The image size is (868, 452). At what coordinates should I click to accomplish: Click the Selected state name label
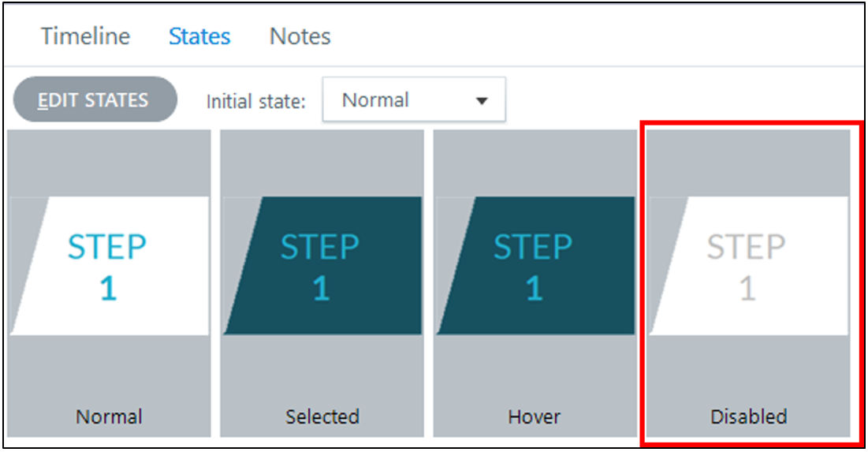click(322, 416)
